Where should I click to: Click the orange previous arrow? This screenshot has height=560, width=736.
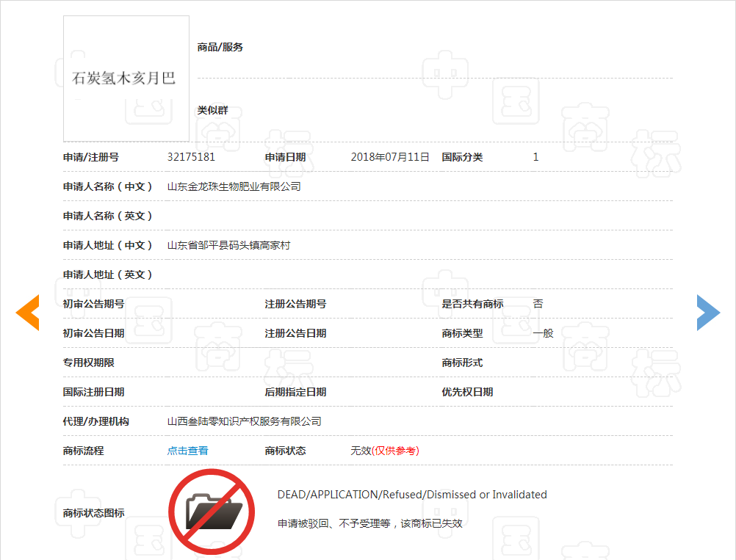pos(27,312)
